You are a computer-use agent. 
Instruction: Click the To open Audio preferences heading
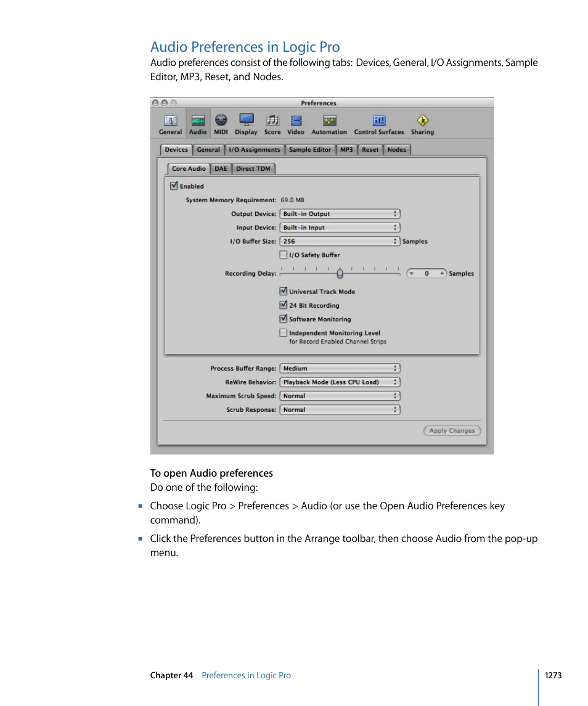pos(211,473)
